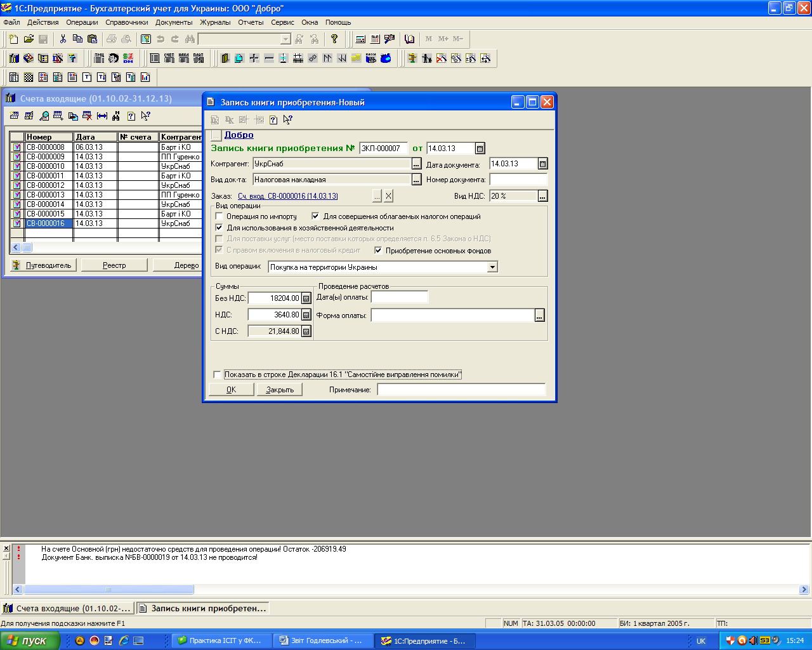This screenshot has width=812, height=650.
Task: Open the Отчеты menu
Action: click(x=251, y=22)
